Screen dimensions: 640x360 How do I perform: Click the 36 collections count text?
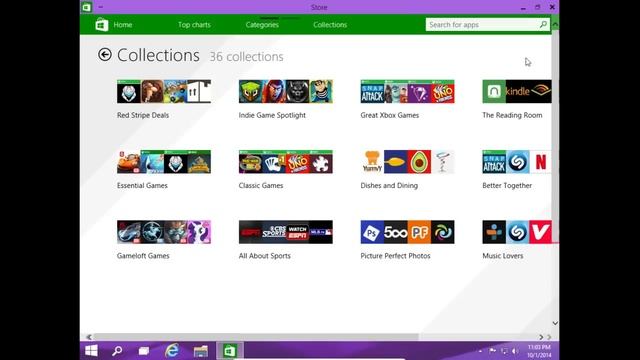(247, 57)
